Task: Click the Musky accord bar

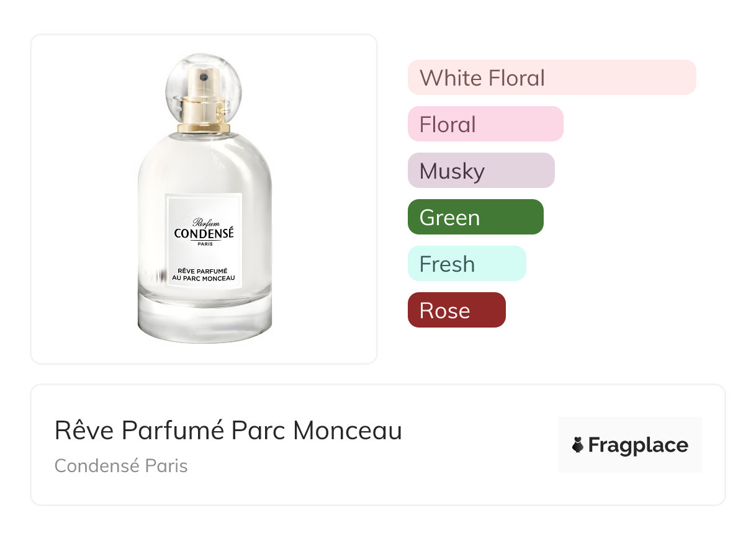Action: click(480, 171)
